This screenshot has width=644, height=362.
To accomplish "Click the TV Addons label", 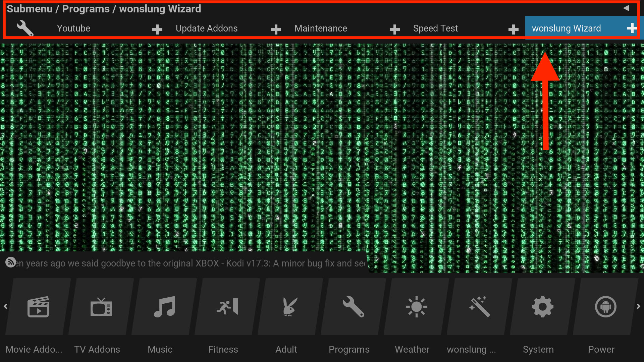I will [97, 349].
